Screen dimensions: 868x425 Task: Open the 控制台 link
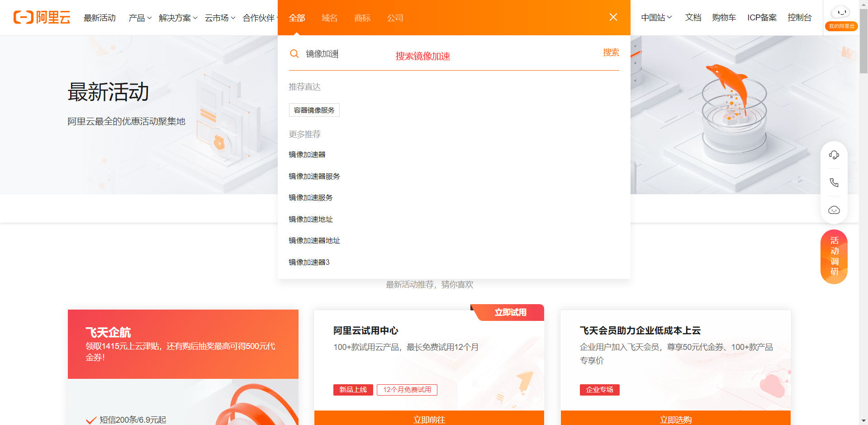[800, 18]
